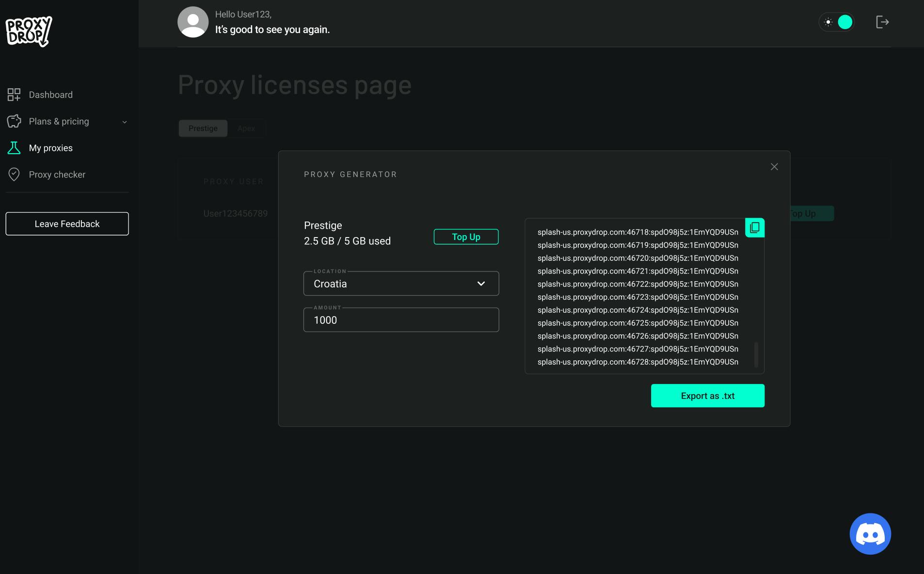Image resolution: width=924 pixels, height=574 pixels.
Task: Click the logout icon
Action: tap(882, 22)
